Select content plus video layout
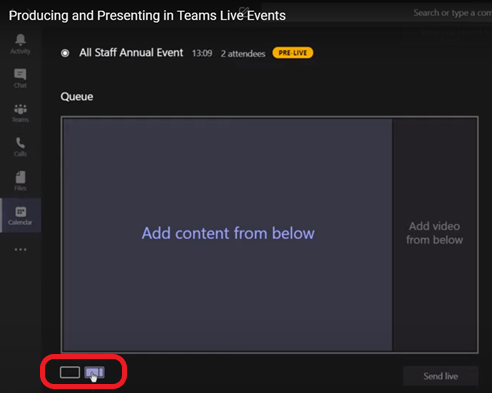This screenshot has width=492, height=393. click(x=94, y=372)
